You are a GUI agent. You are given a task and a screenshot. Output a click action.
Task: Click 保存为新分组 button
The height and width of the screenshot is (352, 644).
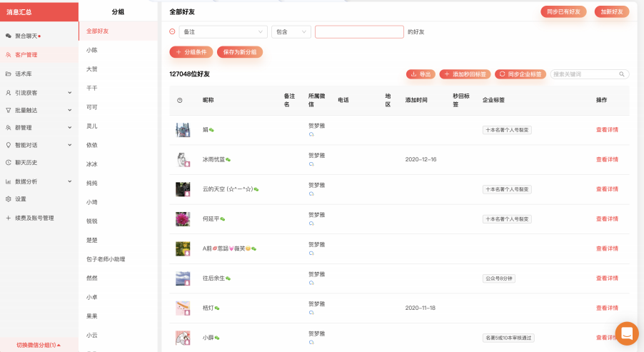(240, 52)
